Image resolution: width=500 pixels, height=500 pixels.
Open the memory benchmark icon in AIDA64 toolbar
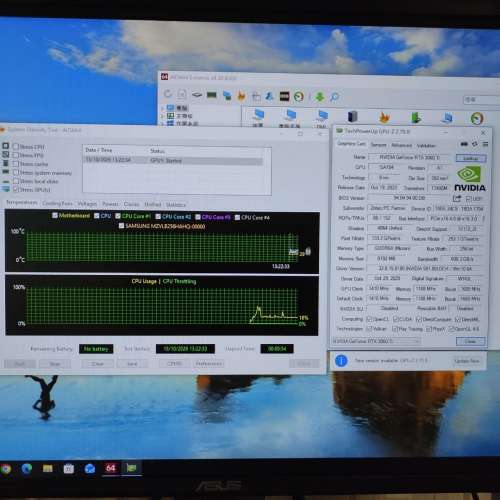click(212, 95)
